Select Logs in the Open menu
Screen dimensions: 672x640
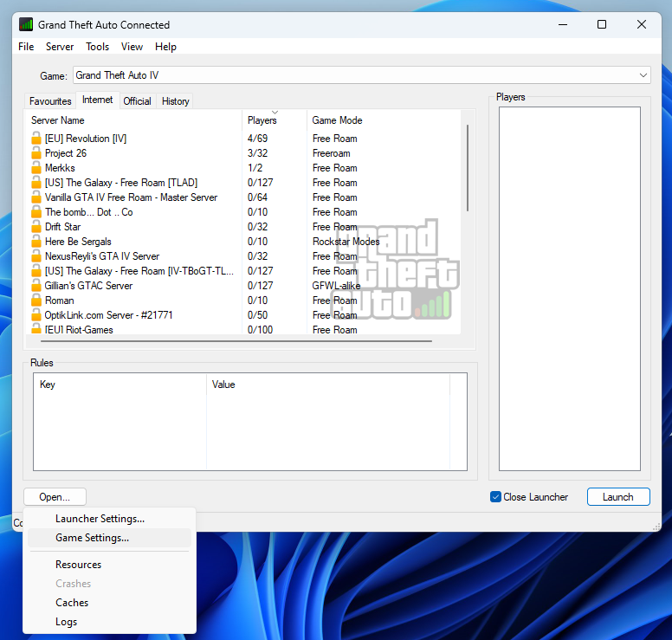[109, 622]
